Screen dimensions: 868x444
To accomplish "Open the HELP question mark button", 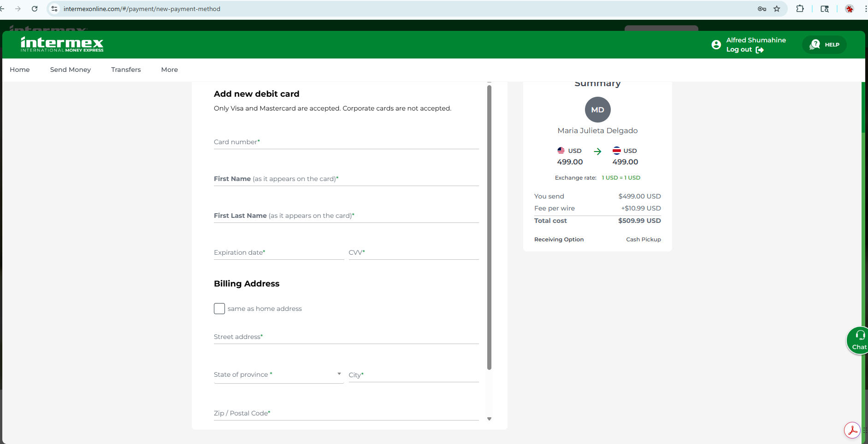I will 824,45.
